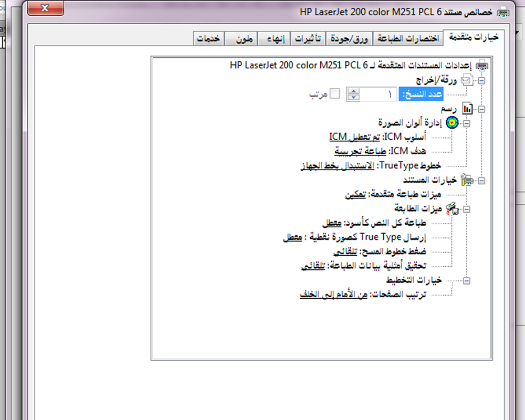Collapse the رسم tree node
Screen dimensions: 525x420
(481, 110)
